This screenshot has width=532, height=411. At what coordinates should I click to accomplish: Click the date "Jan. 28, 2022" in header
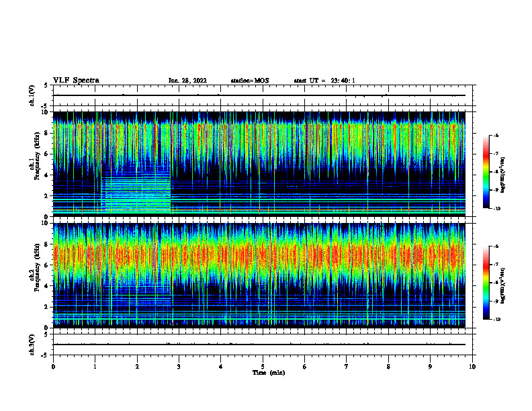[x=187, y=81]
